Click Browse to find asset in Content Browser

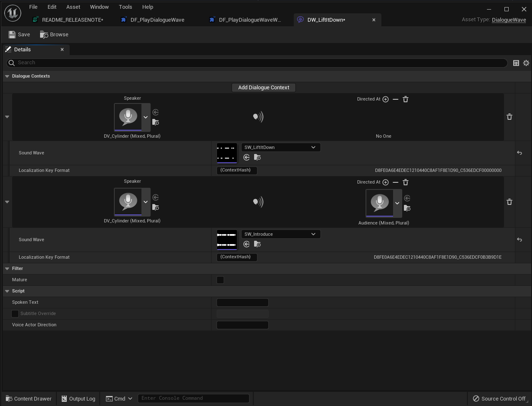click(x=54, y=35)
